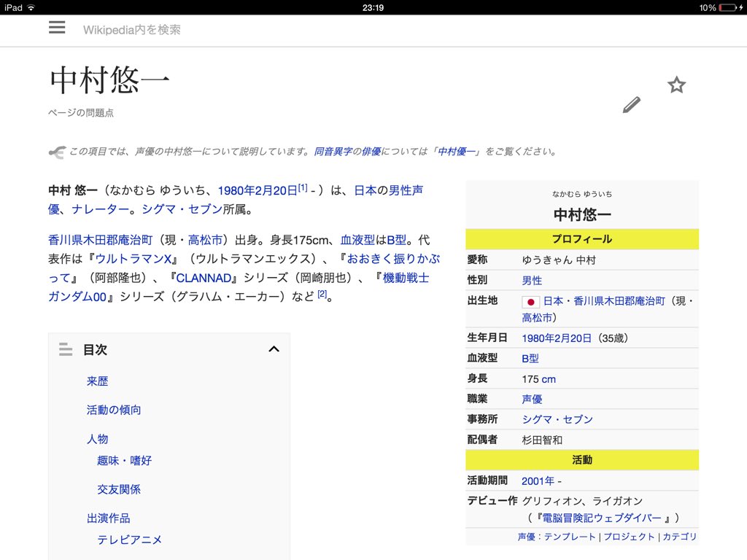Add page to watchlist with star icon
Image resolution: width=747 pixels, height=560 pixels.
(x=676, y=85)
